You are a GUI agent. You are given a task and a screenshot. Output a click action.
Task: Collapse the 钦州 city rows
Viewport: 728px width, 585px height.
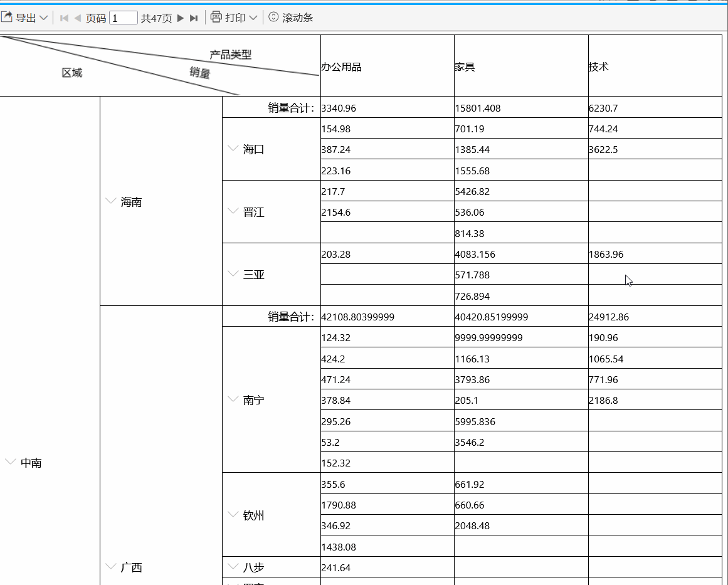coord(233,514)
